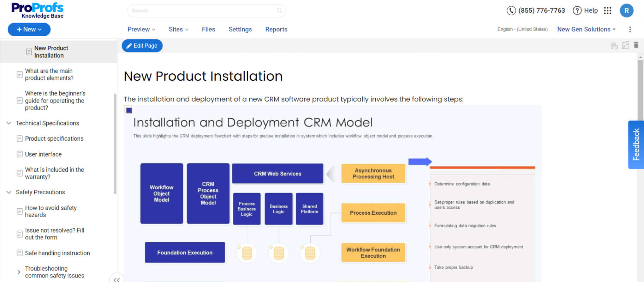Open the user avatar R menu
Image resolution: width=644 pixels, height=282 pixels.
pos(627,11)
